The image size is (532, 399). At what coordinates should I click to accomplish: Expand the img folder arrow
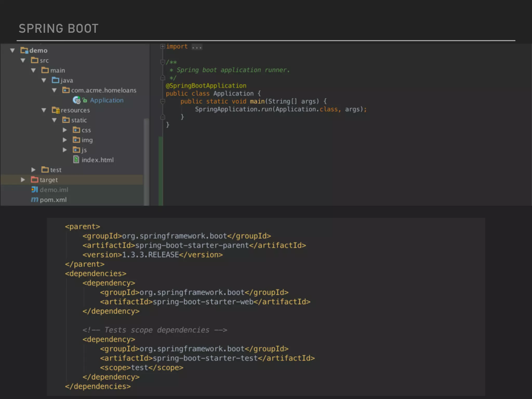point(65,140)
